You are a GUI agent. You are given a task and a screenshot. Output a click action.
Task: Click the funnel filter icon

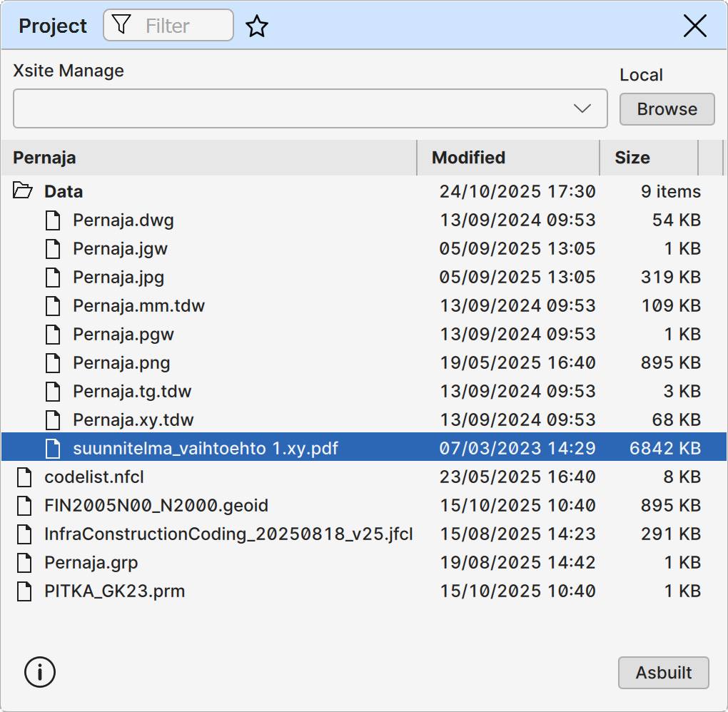pos(122,26)
